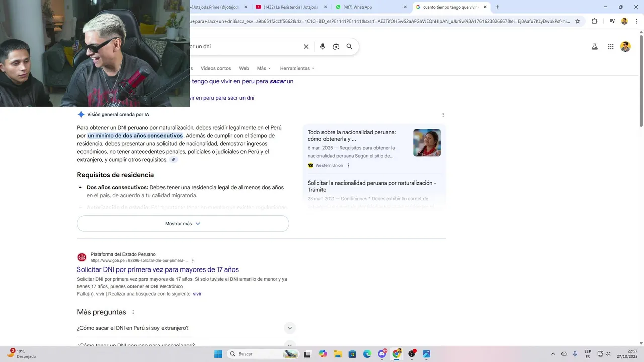Close the WhatsApp tab
Viewport: 644px width, 362px height.
pyautogui.click(x=405, y=7)
